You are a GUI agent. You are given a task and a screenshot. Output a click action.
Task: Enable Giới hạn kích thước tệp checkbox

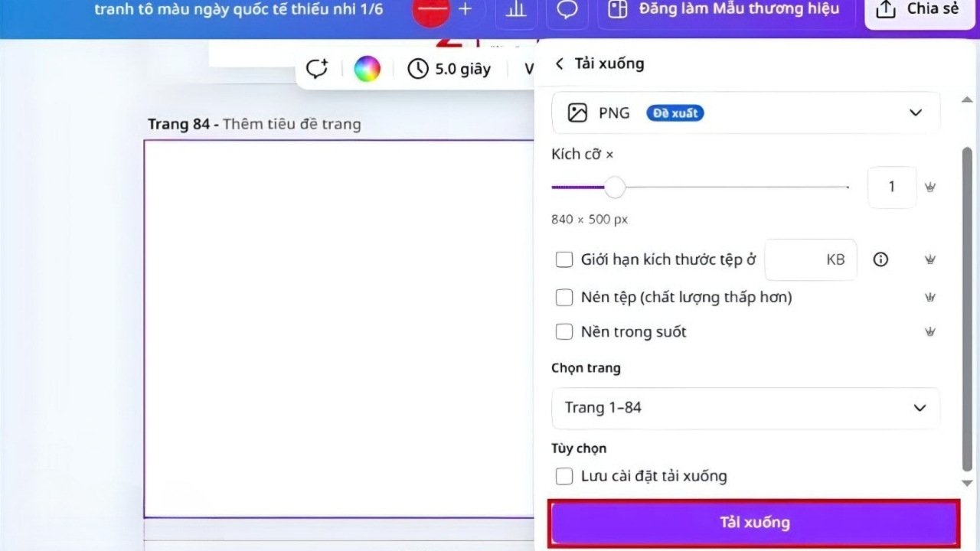pos(564,259)
